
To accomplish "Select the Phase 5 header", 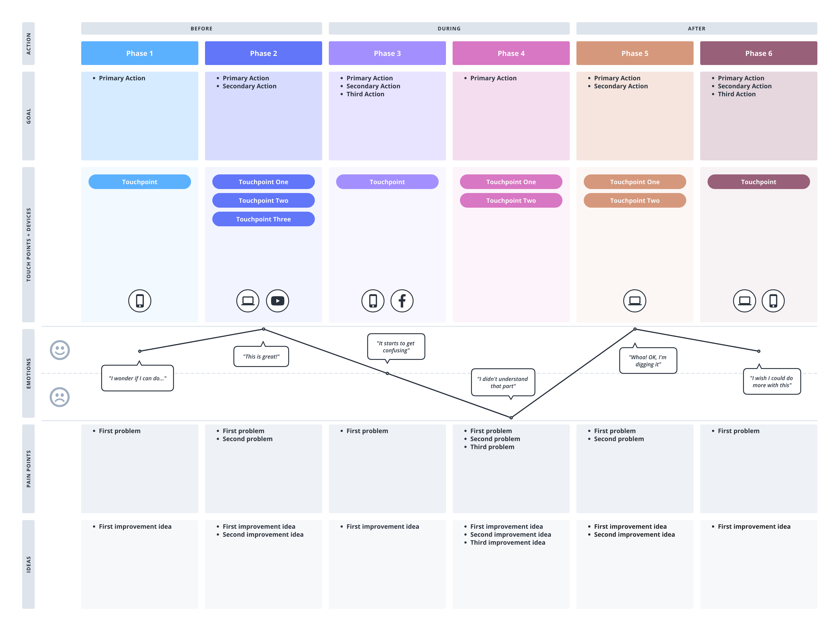I will tap(635, 53).
